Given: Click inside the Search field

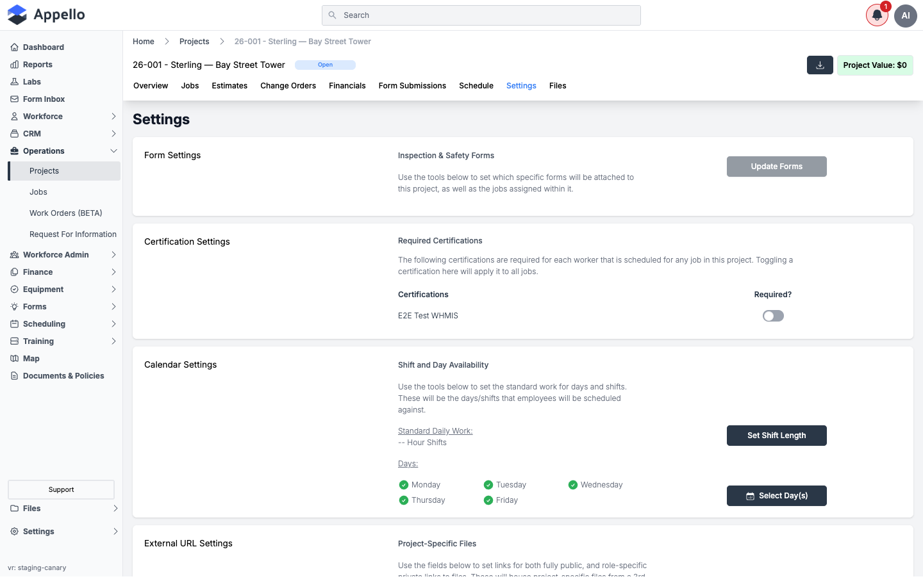Looking at the screenshot, I should [481, 15].
